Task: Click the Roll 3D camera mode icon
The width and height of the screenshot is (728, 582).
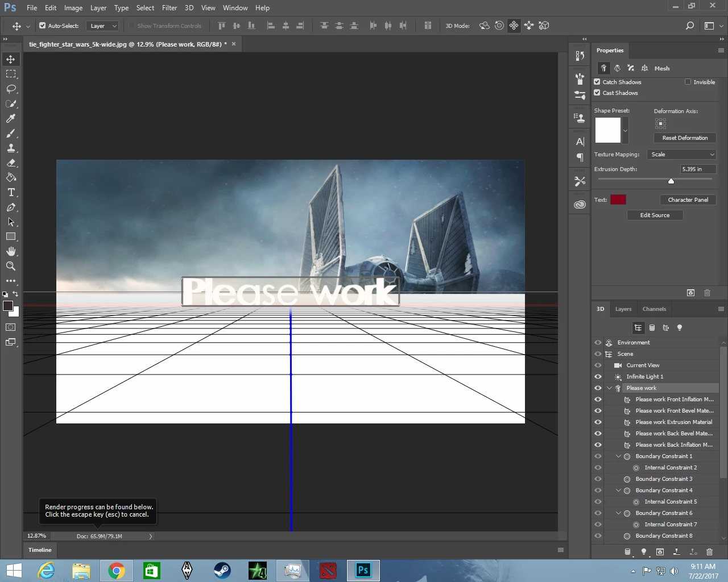Action: (x=499, y=26)
